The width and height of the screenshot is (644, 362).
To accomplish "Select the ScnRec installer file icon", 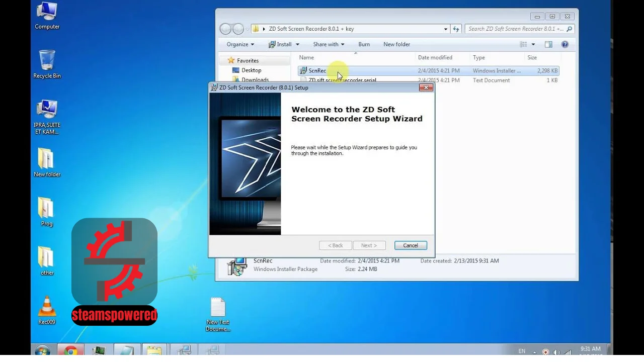I will coord(303,71).
